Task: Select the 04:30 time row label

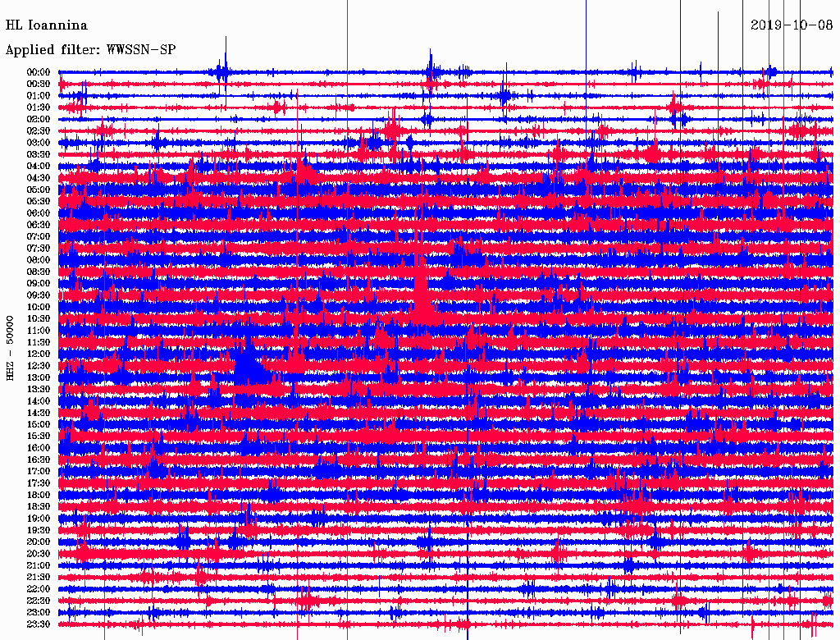Action: (x=39, y=178)
